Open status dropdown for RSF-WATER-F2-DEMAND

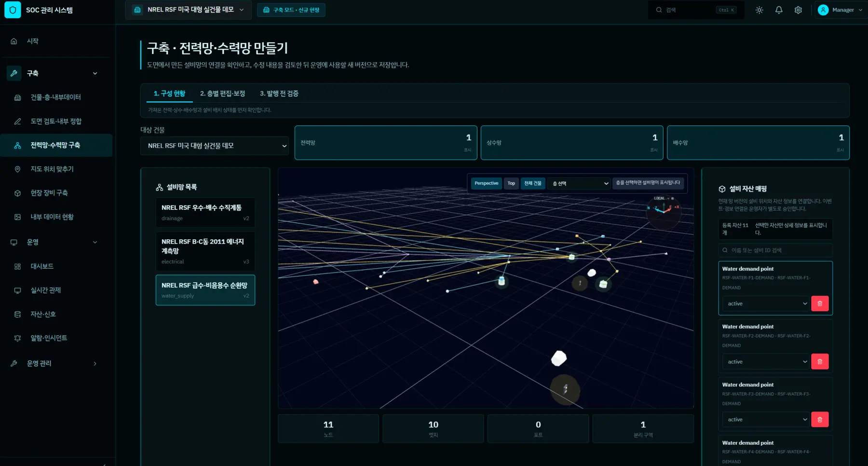765,362
